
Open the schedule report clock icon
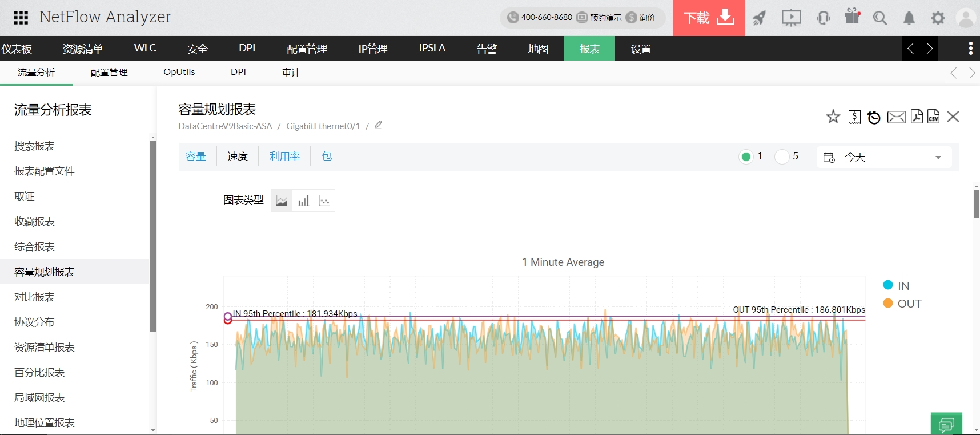point(874,118)
